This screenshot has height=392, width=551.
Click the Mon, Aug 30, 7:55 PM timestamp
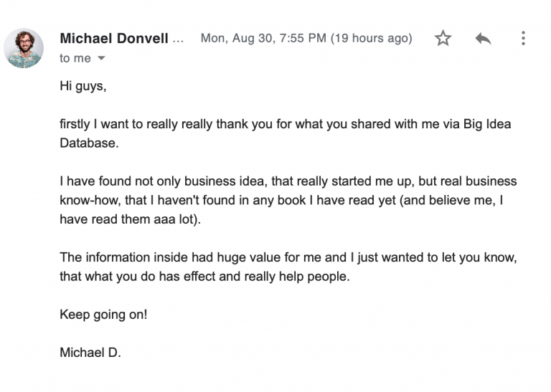(x=263, y=38)
